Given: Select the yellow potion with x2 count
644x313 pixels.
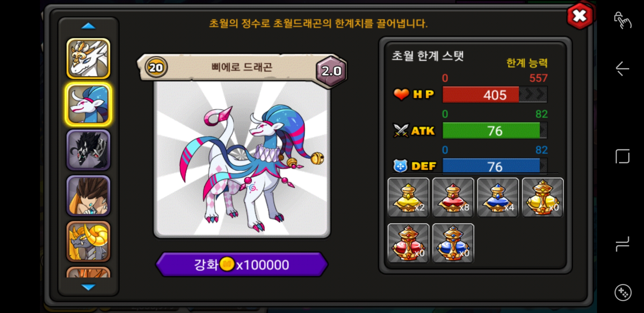Looking at the screenshot, I should (408, 197).
